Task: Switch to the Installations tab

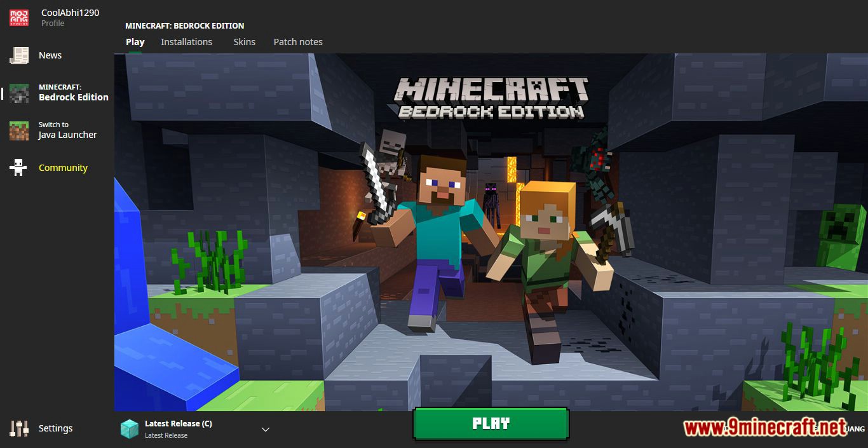Action: click(186, 42)
